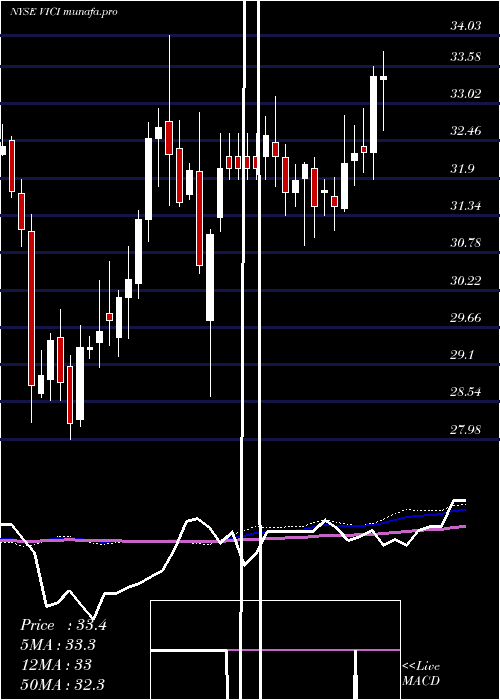Click the 28.54 price axis label
500x700 pixels.
point(466,392)
